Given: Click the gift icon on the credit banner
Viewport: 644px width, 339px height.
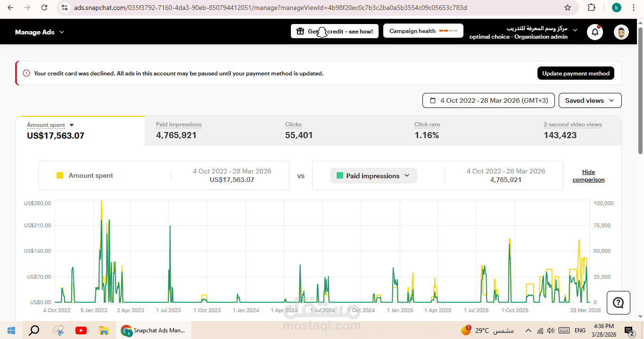Looking at the screenshot, I should coord(300,31).
